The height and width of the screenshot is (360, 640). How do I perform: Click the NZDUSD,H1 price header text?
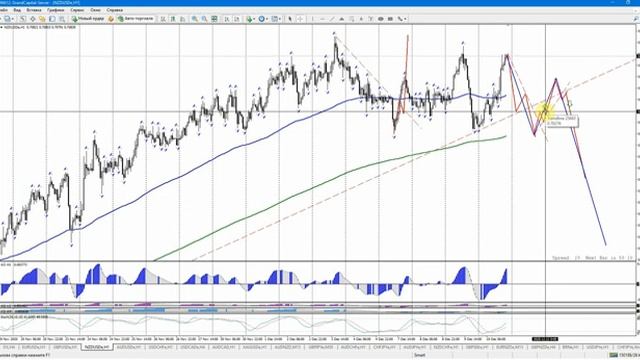point(39,27)
